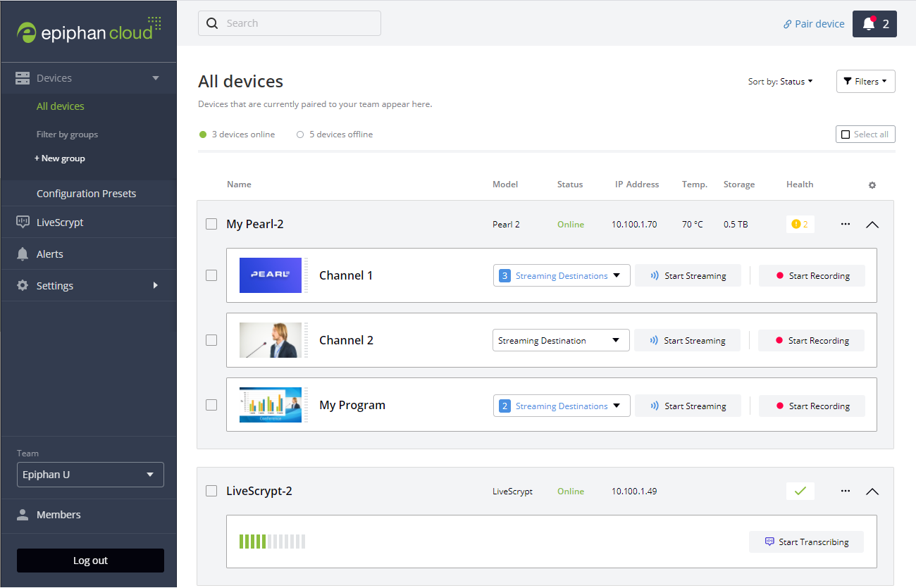Click the blue 2 destinations badge

(505, 406)
